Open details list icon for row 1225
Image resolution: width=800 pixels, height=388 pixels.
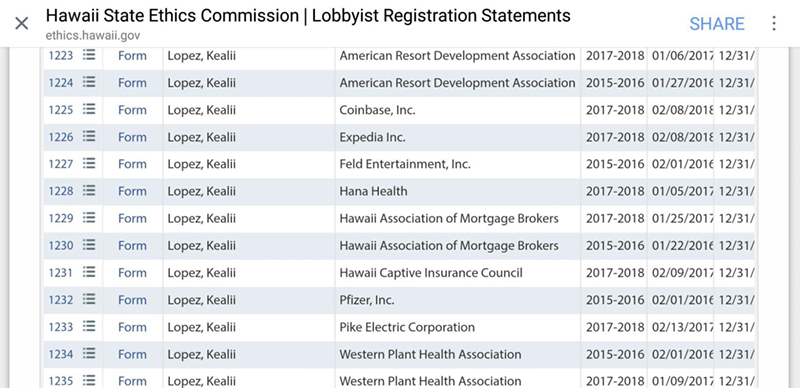coord(89,109)
